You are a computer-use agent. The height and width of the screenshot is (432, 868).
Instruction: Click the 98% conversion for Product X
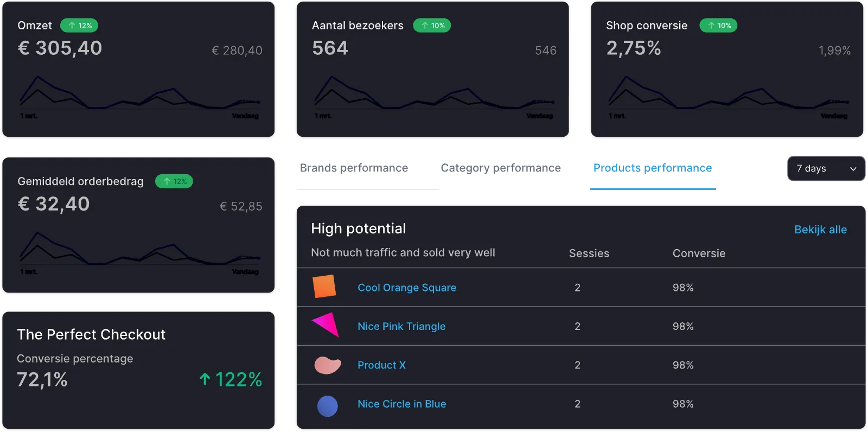point(683,365)
